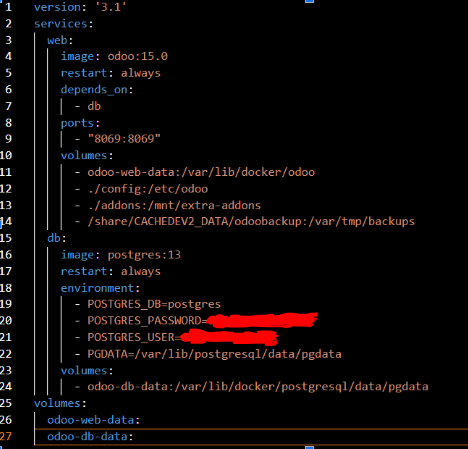The image size is (468, 449).
Task: Click the "restart: always" line under web
Action: [x=111, y=73]
